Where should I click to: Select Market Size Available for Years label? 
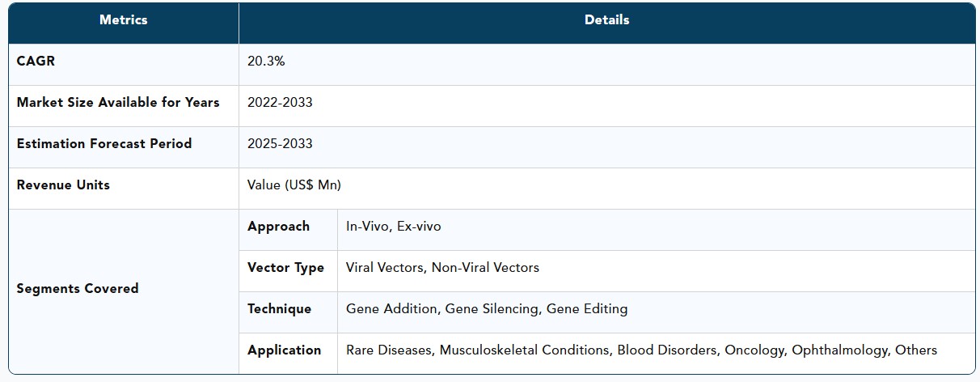click(x=118, y=103)
